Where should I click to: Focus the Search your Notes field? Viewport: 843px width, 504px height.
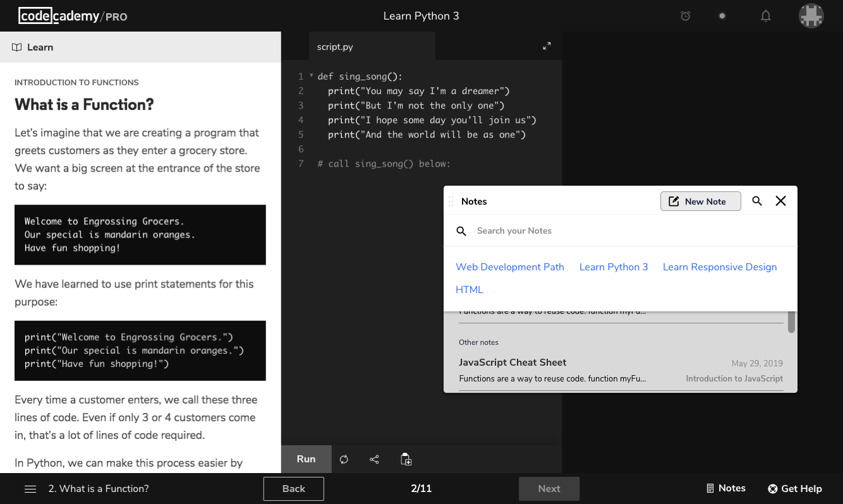click(x=621, y=231)
